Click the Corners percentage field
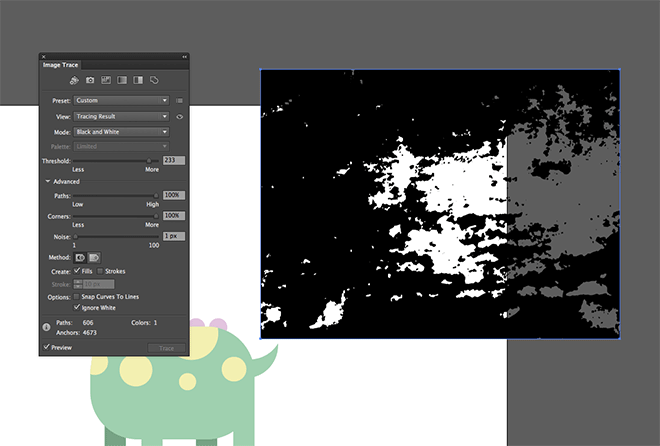The height and width of the screenshot is (446, 660). click(174, 215)
